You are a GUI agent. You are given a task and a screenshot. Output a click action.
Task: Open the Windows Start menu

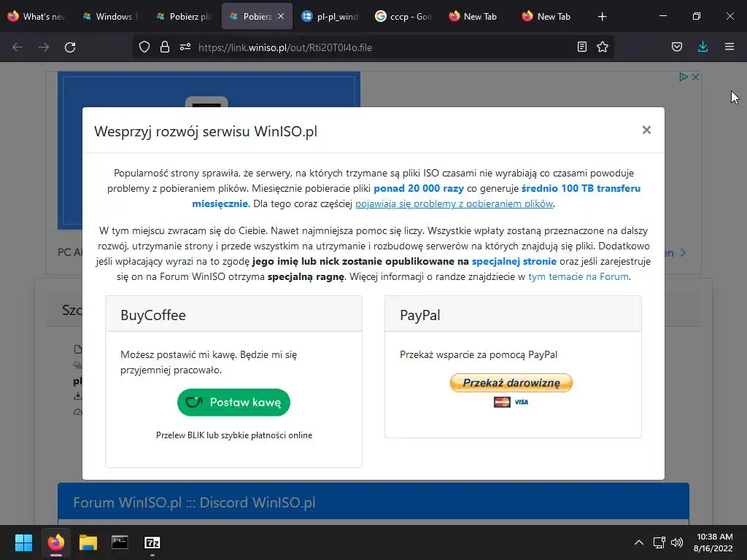pyautogui.click(x=23, y=542)
